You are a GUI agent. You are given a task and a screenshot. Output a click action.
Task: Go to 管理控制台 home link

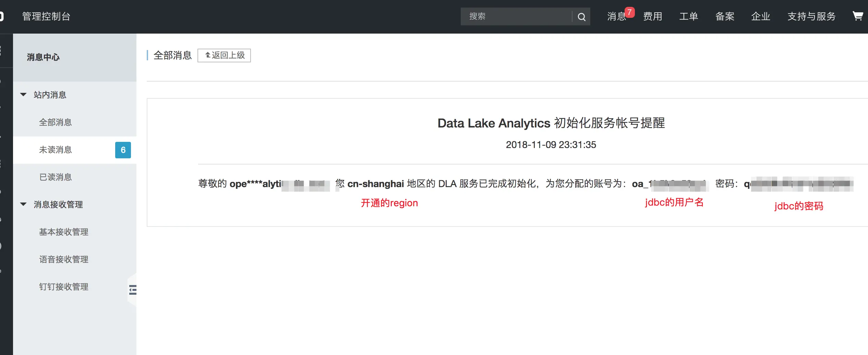click(x=46, y=16)
